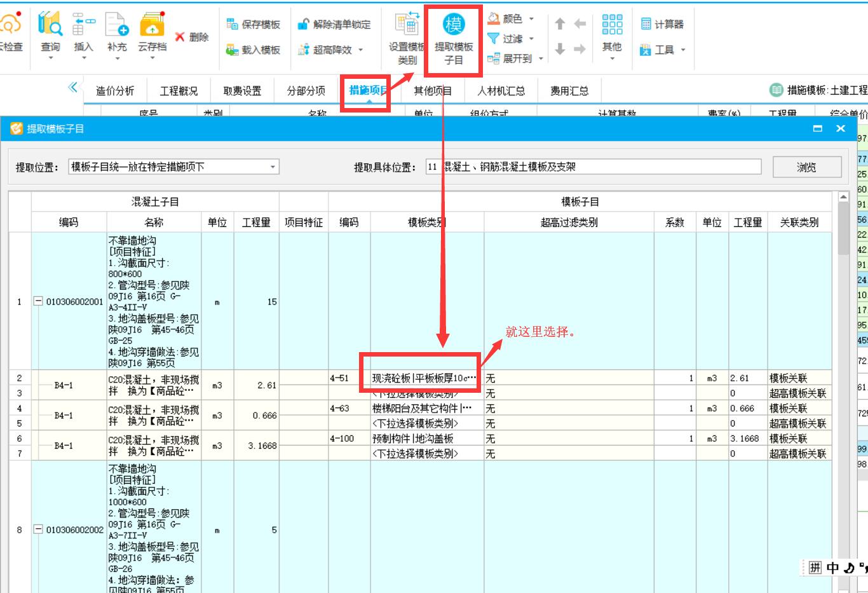The width and height of the screenshot is (868, 593).
Task: Click the move-right arrow icon
Action: [x=580, y=49]
